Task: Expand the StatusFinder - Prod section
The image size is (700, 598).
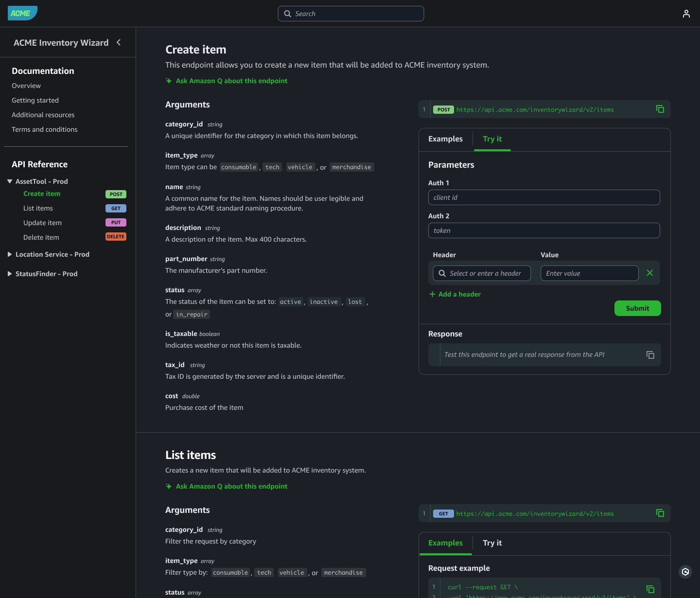Action: coord(10,274)
